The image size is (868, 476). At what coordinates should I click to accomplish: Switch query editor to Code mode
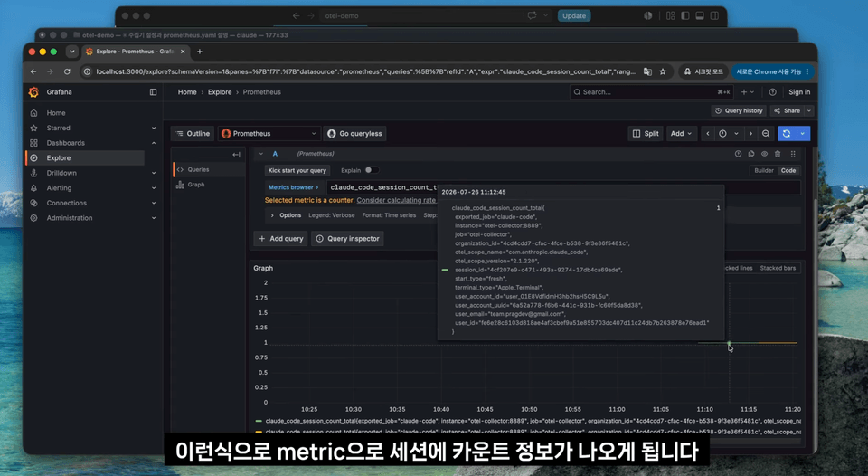pyautogui.click(x=788, y=171)
